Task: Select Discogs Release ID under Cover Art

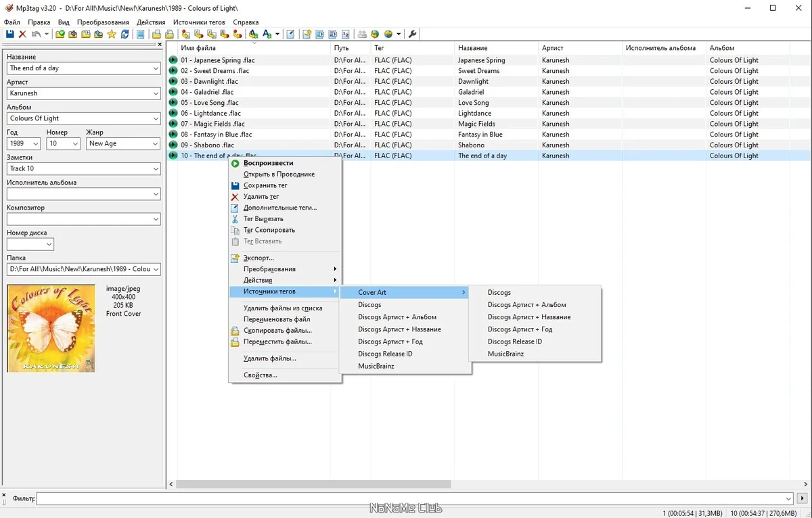Action: 515,342
